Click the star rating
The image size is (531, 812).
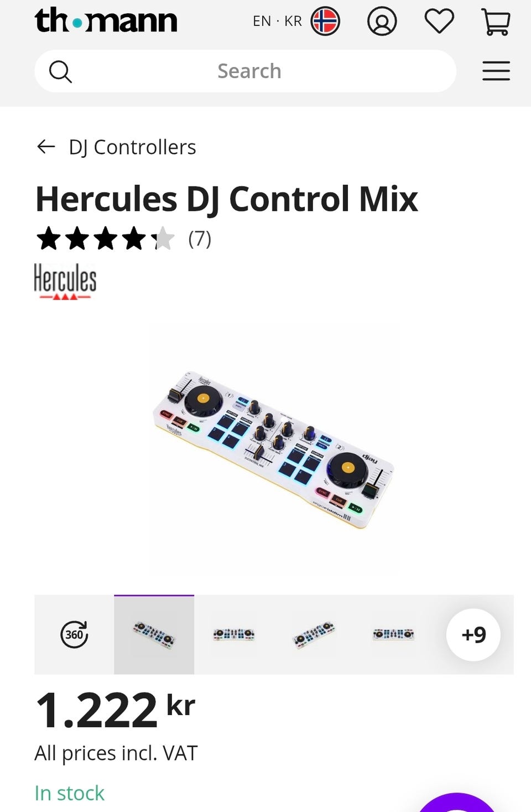(105, 239)
